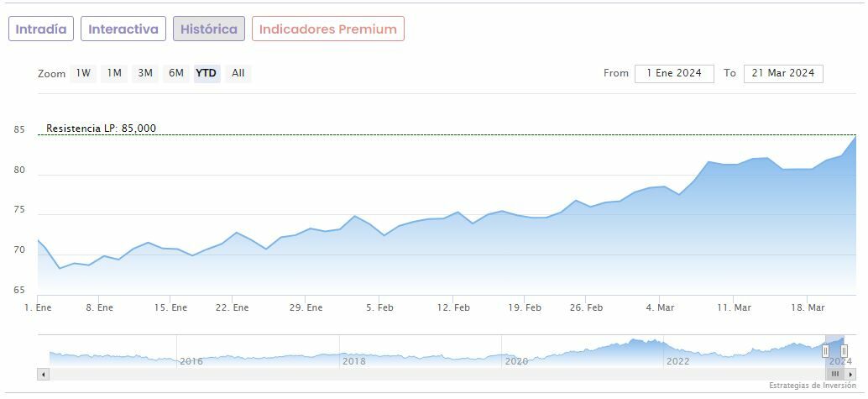Set zoom range to 1M
Screen dimensions: 868x399
[114, 73]
